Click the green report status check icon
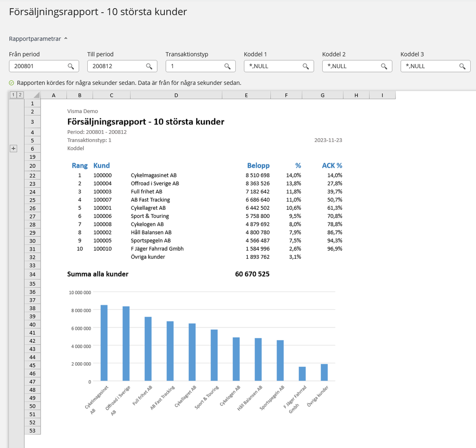Image resolution: width=476 pixels, height=448 pixels. 12,83
